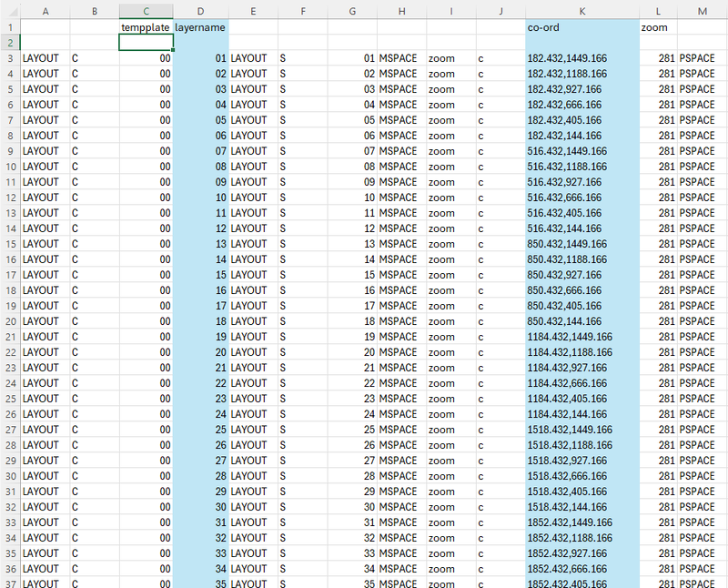This screenshot has width=728, height=588.
Task: Select MSPACE cell in row 10
Action: tap(401, 167)
